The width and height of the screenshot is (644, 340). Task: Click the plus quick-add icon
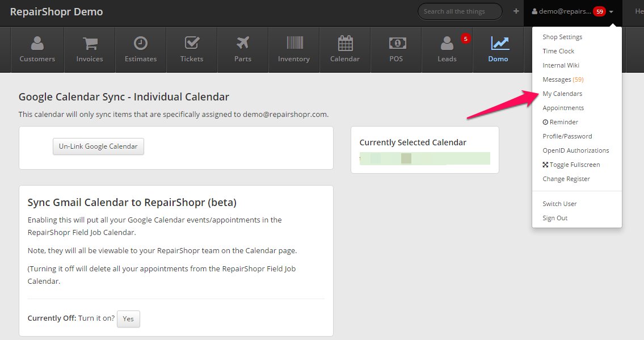click(516, 11)
